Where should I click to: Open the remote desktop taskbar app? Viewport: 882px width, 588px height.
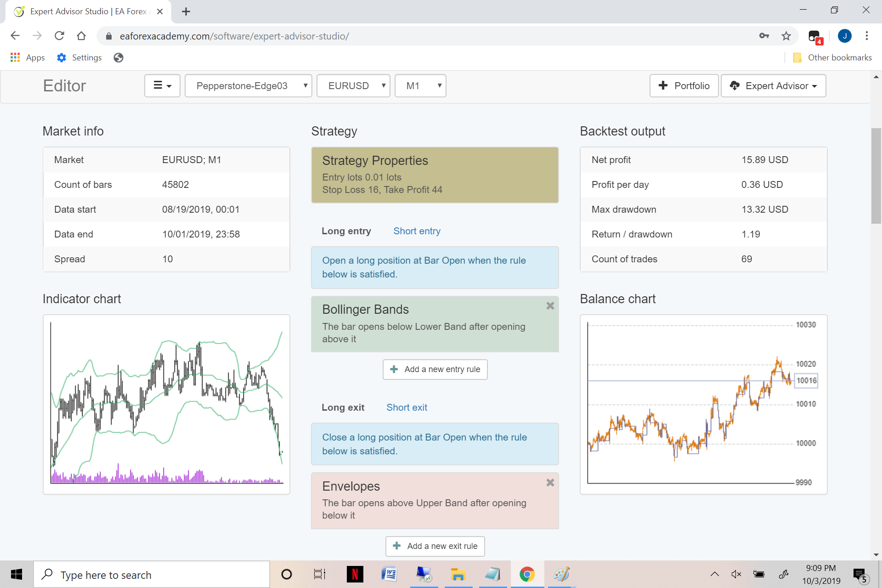coord(424,574)
